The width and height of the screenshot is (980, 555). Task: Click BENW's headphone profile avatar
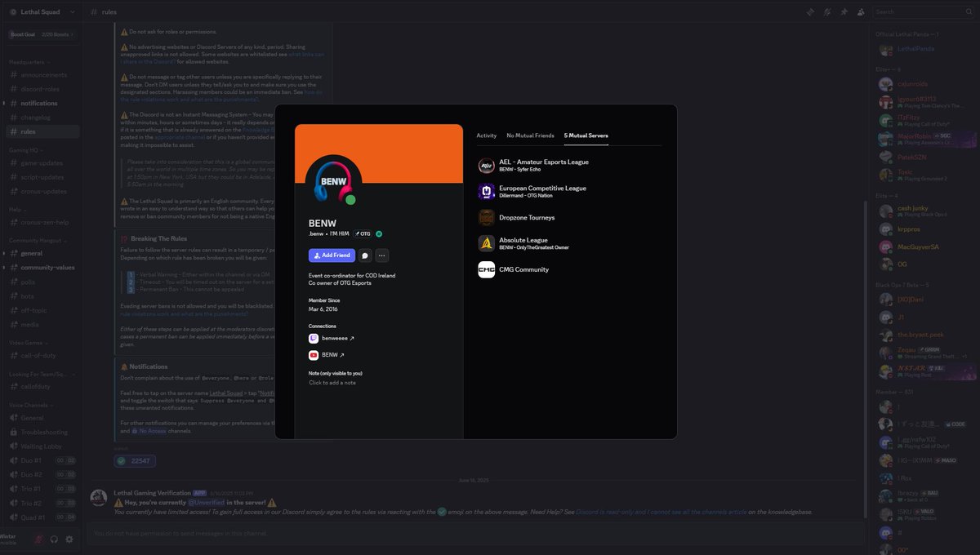click(x=333, y=182)
